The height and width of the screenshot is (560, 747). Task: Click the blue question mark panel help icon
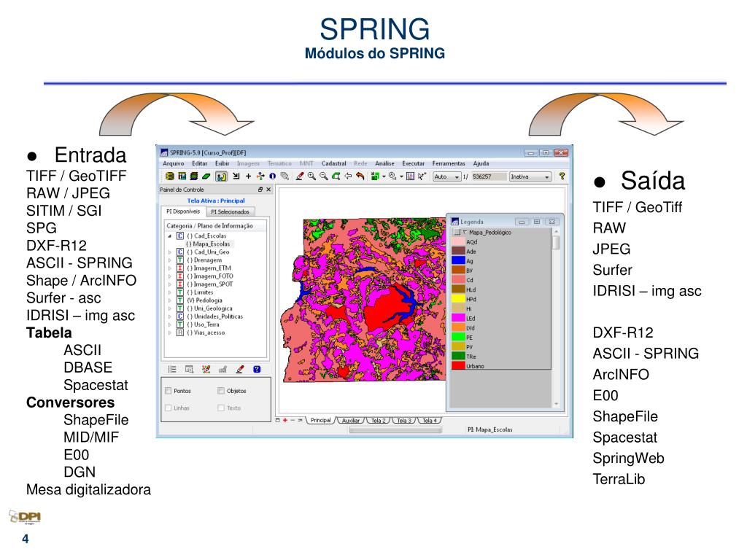coord(257,370)
